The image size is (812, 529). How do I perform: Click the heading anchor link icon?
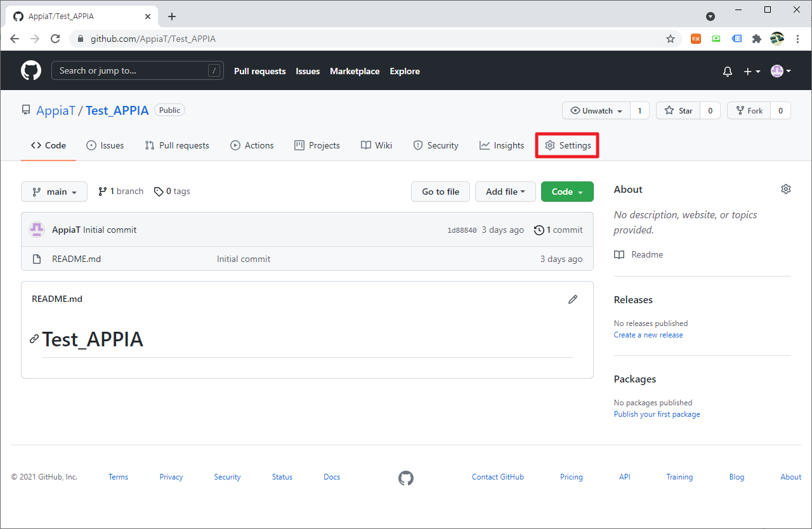34,339
